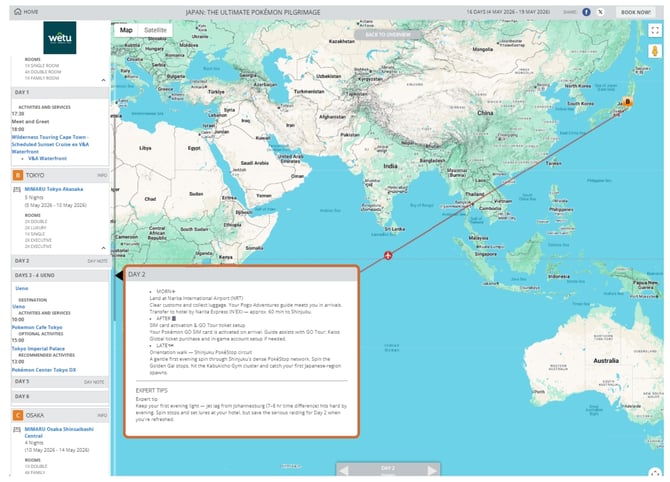Click the Book Now button
Screen dimensions: 670x482
(x=635, y=12)
